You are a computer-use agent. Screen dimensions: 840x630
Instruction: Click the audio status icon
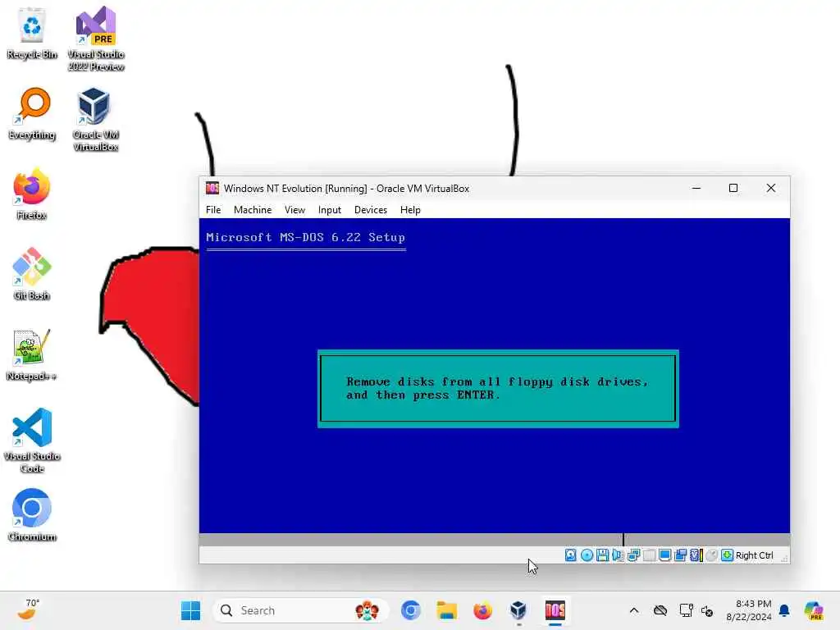(618, 555)
